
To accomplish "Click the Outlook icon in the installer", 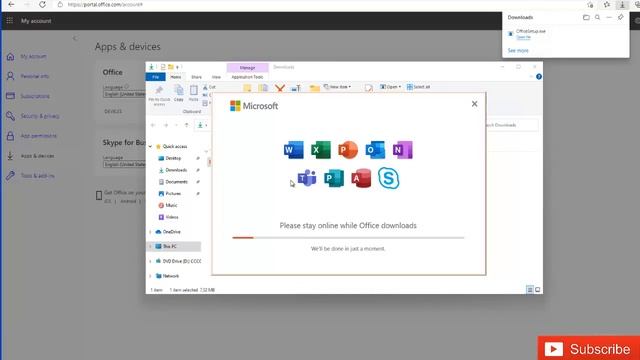I will click(375, 150).
